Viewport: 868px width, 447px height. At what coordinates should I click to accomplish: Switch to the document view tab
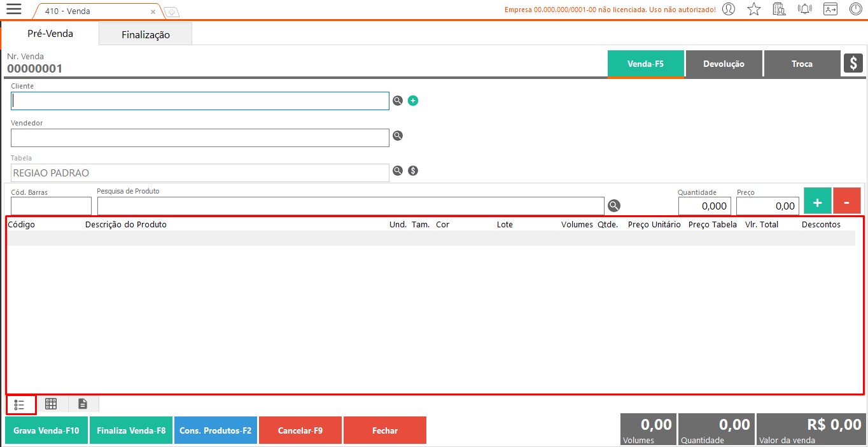pyautogui.click(x=83, y=404)
